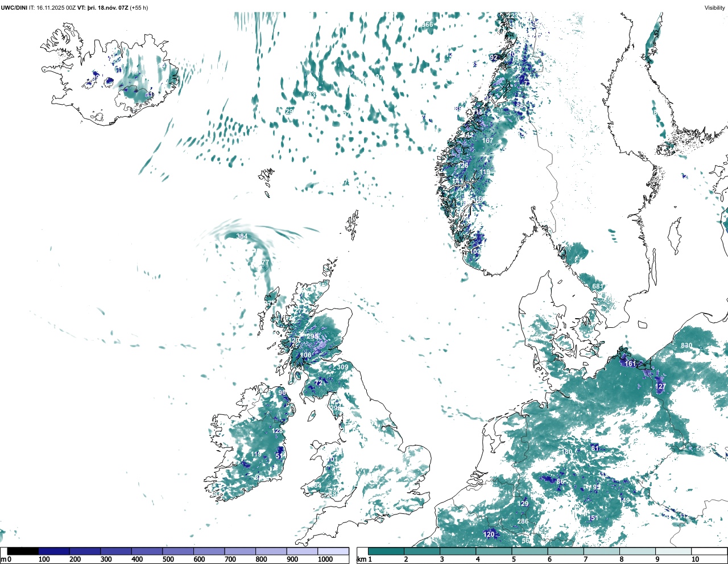This screenshot has height=564, width=728.
Task: Click the dark blue 100–200 m swatch
Action: (54, 551)
